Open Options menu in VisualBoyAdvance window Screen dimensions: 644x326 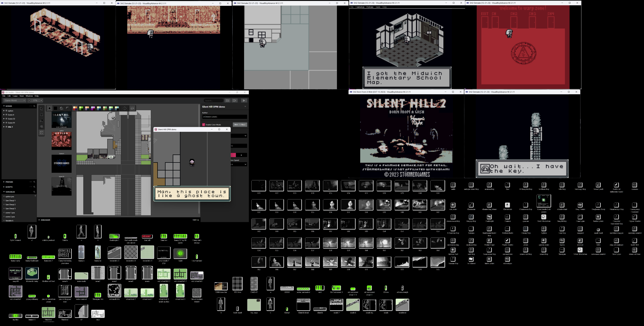click(370, 7)
